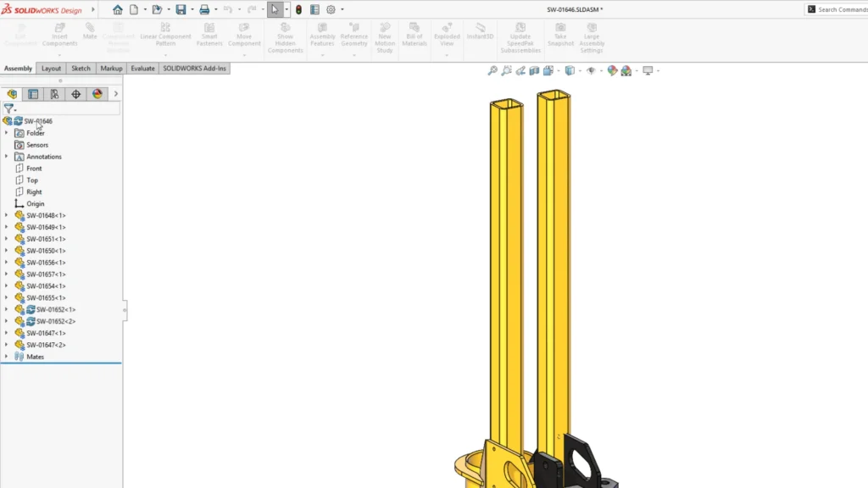Click the Home icon in the top toolbar
Viewport: 868px width, 488px height.
118,10
